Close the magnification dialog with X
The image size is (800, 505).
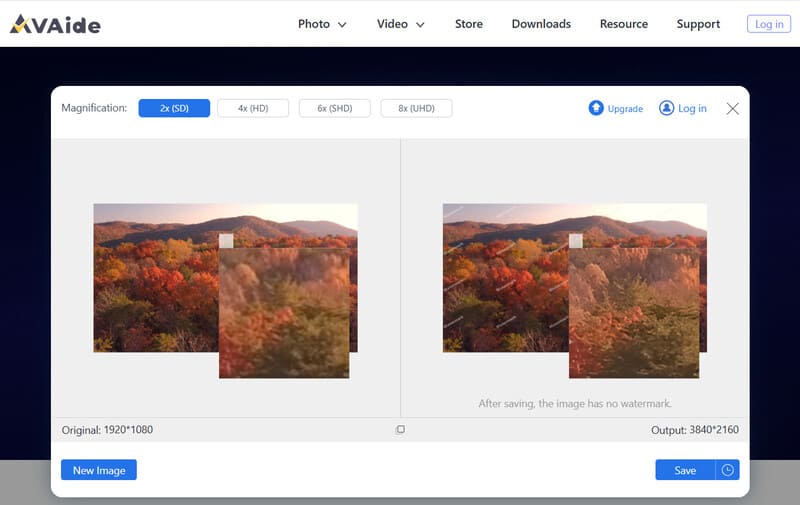[x=733, y=109]
